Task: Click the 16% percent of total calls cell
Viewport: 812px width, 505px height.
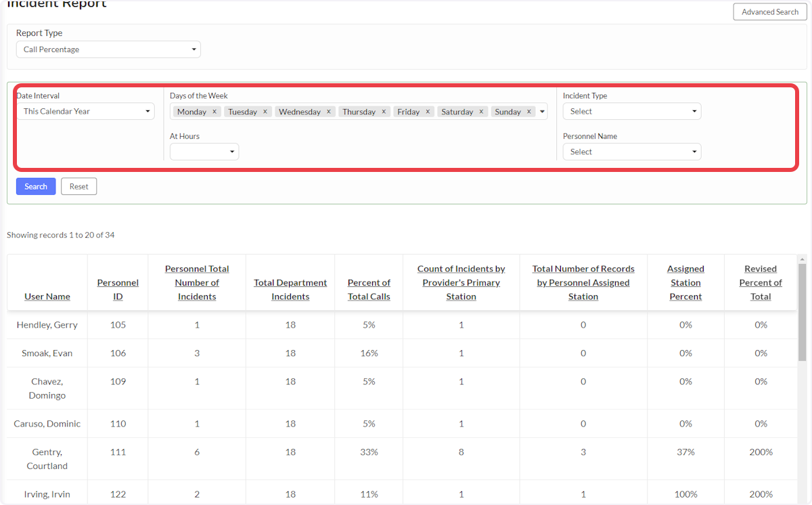Action: [x=369, y=353]
